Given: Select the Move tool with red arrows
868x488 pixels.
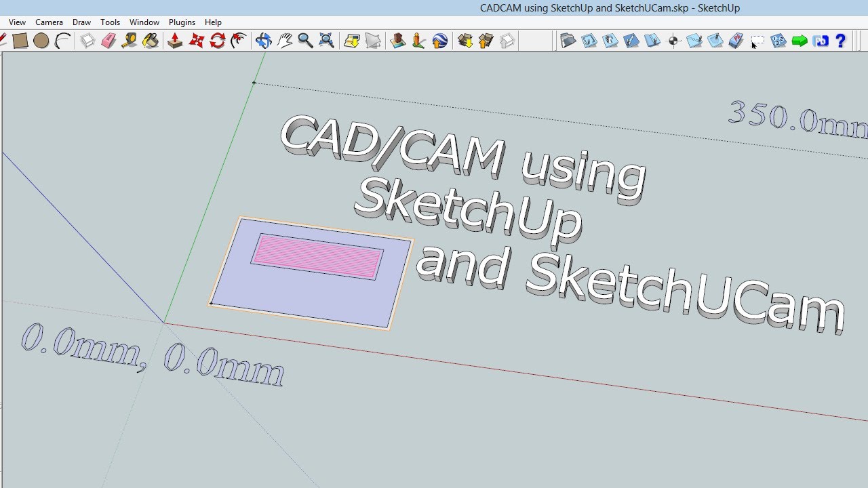Looking at the screenshot, I should click(x=196, y=41).
